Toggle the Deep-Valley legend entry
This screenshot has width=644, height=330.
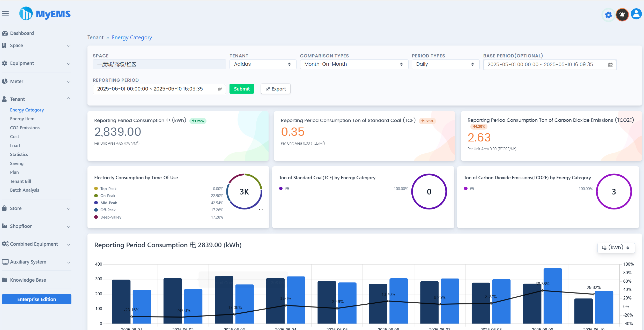pyautogui.click(x=110, y=217)
